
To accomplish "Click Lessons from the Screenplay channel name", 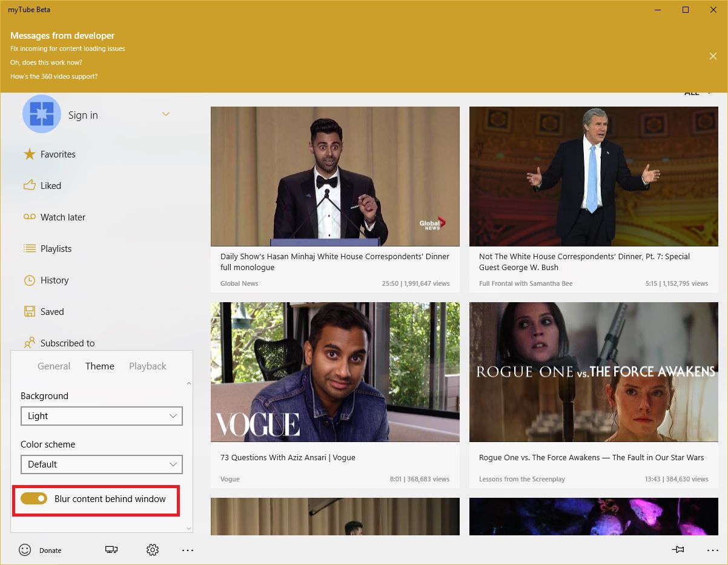I will click(x=522, y=479).
